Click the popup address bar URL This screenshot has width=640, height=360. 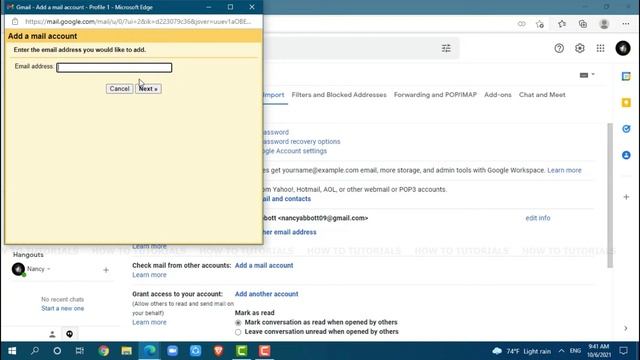[138, 22]
